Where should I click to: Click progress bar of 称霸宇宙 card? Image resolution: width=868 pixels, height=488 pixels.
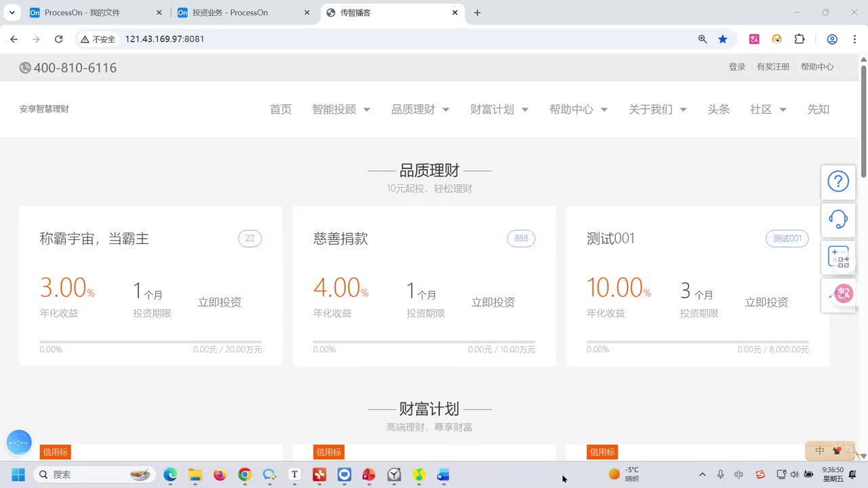(x=151, y=342)
